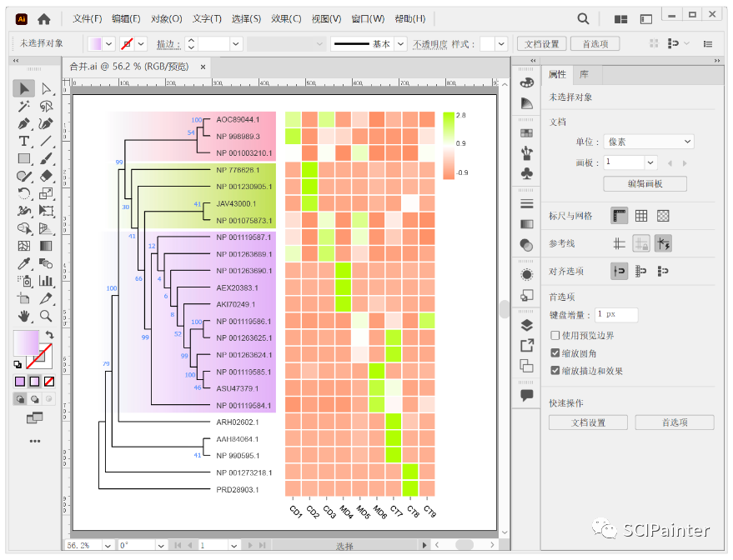Open 画板 artboard number dropdown

pyautogui.click(x=650, y=162)
